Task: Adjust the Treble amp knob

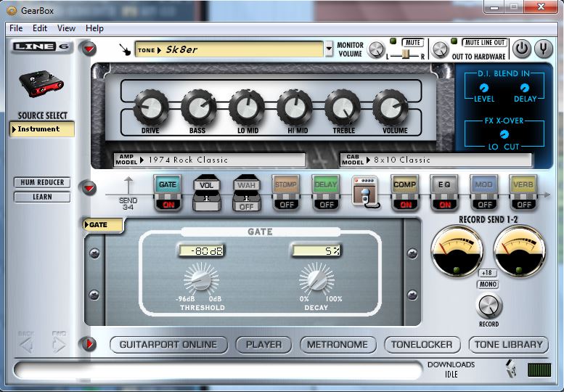Action: click(x=343, y=107)
